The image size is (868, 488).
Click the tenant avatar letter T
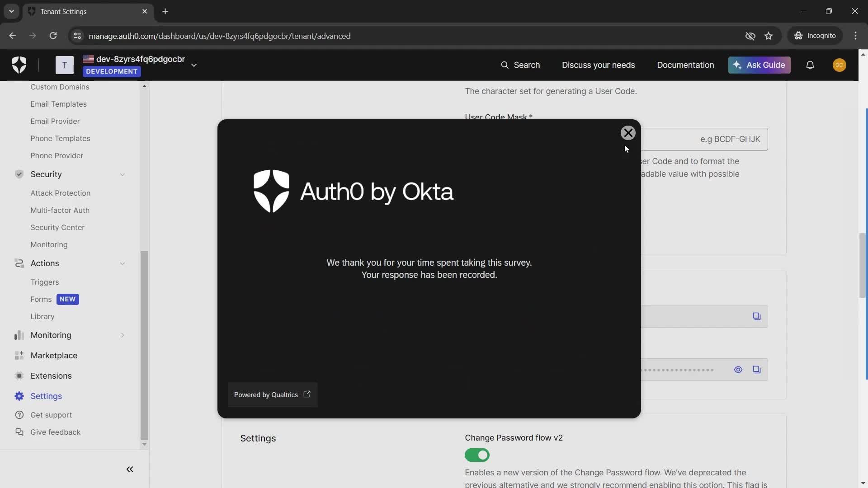[x=65, y=65]
